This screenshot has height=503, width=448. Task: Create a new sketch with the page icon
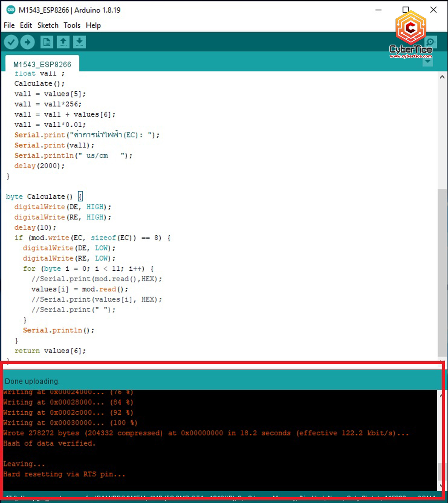point(47,42)
